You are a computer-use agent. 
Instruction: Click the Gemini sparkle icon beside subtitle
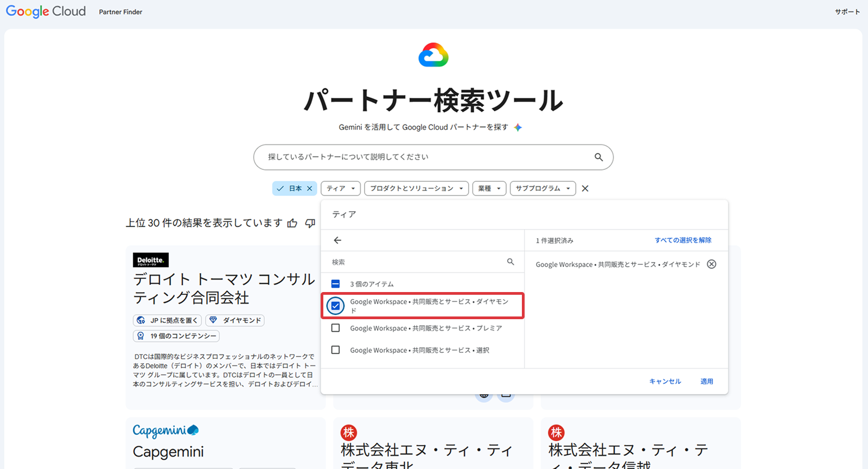point(518,127)
